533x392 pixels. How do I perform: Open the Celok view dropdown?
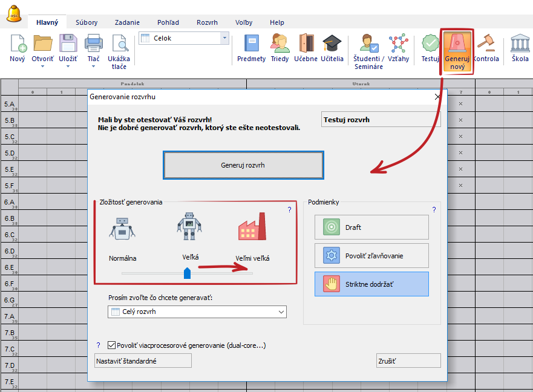pyautogui.click(x=225, y=38)
